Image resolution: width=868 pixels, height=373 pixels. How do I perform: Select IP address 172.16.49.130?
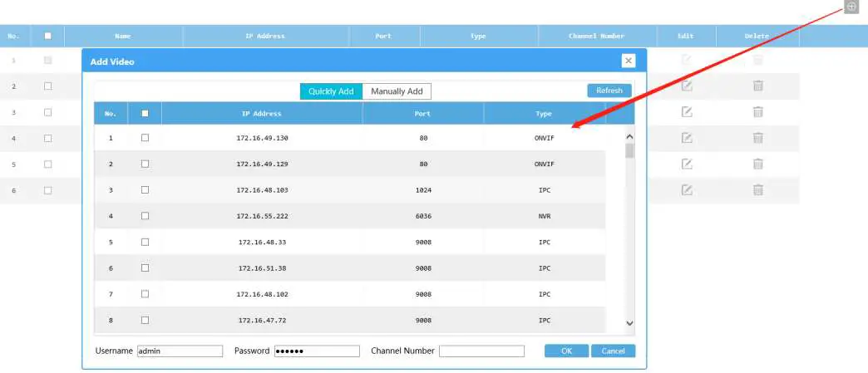pyautogui.click(x=263, y=138)
